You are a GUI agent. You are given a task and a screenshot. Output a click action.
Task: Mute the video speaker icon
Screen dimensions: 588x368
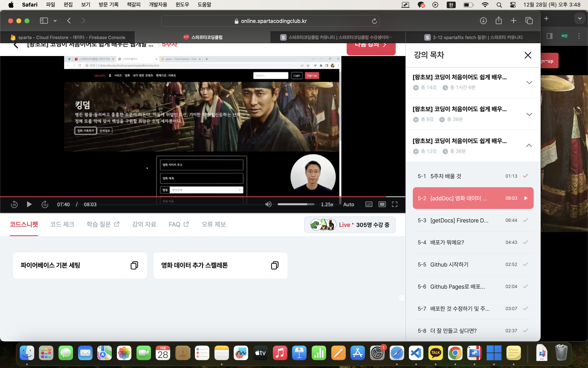[x=268, y=204]
